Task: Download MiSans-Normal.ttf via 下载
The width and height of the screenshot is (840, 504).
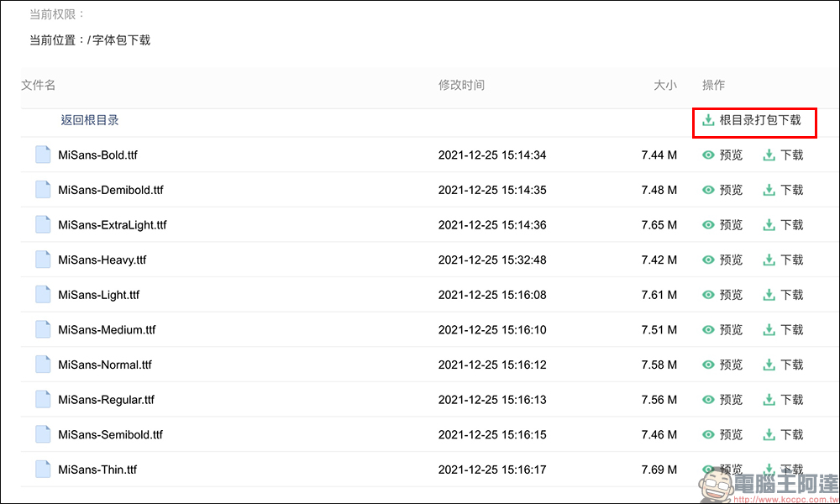Action: coord(783,365)
